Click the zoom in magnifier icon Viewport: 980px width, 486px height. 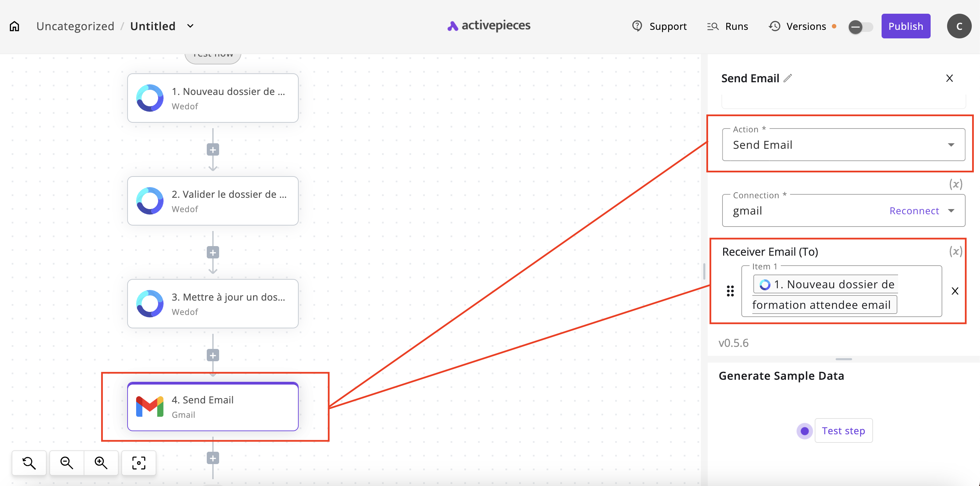(101, 463)
